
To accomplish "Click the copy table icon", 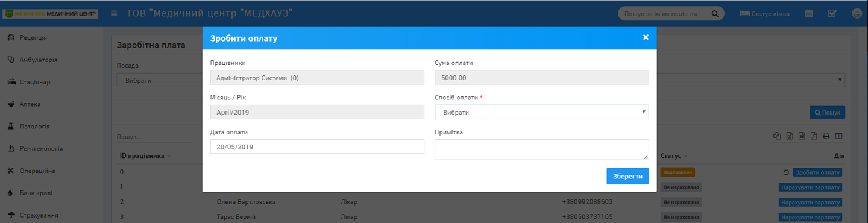I will [x=778, y=136].
